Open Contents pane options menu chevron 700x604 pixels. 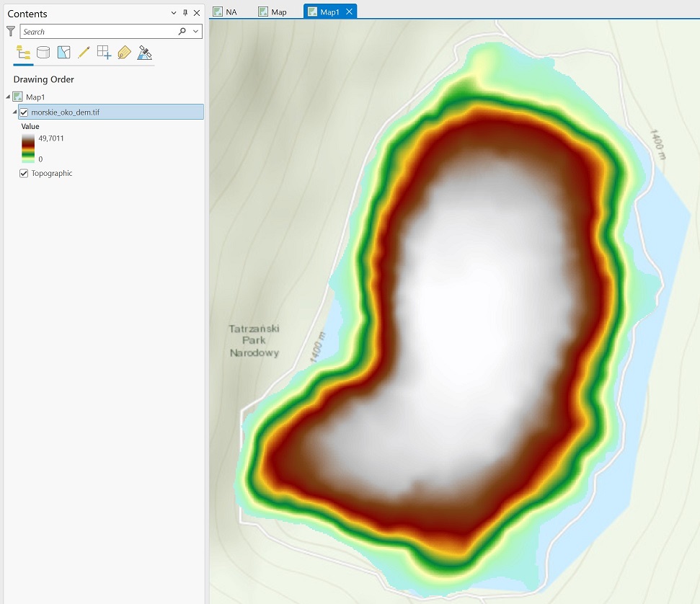click(174, 13)
